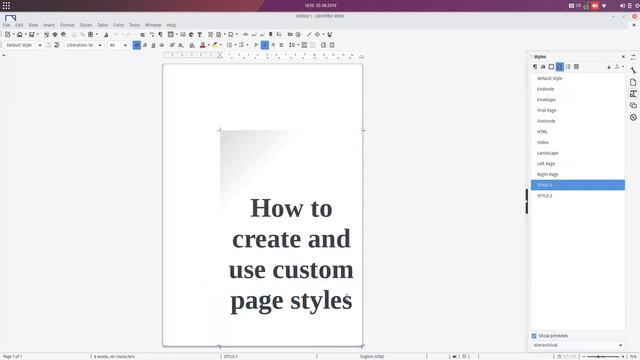Open the New document icon
640x360 pixels.
coord(7,35)
